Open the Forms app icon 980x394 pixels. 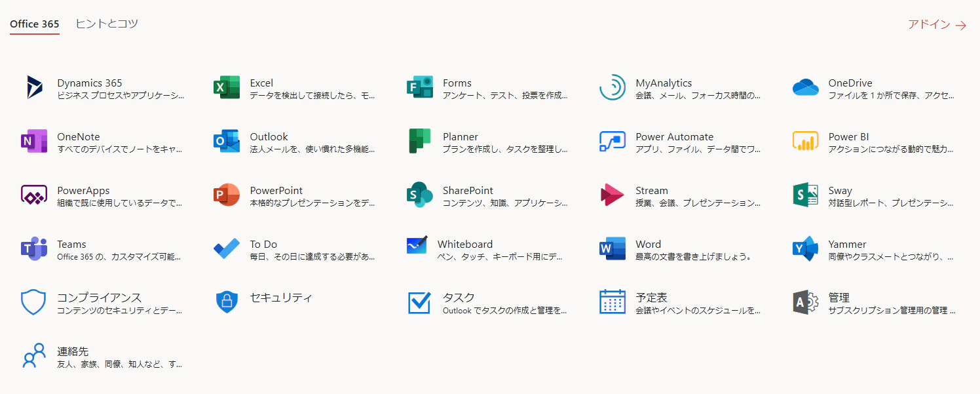pyautogui.click(x=419, y=87)
